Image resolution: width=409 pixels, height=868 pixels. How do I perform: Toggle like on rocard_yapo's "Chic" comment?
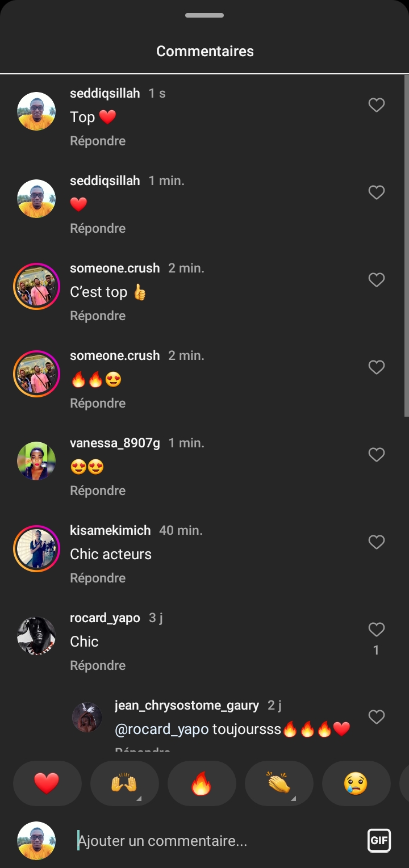click(377, 630)
